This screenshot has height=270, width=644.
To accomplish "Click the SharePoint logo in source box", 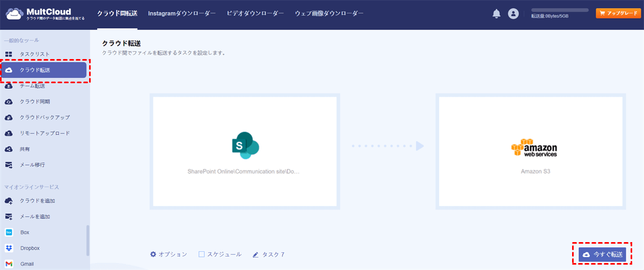I will point(245,145).
